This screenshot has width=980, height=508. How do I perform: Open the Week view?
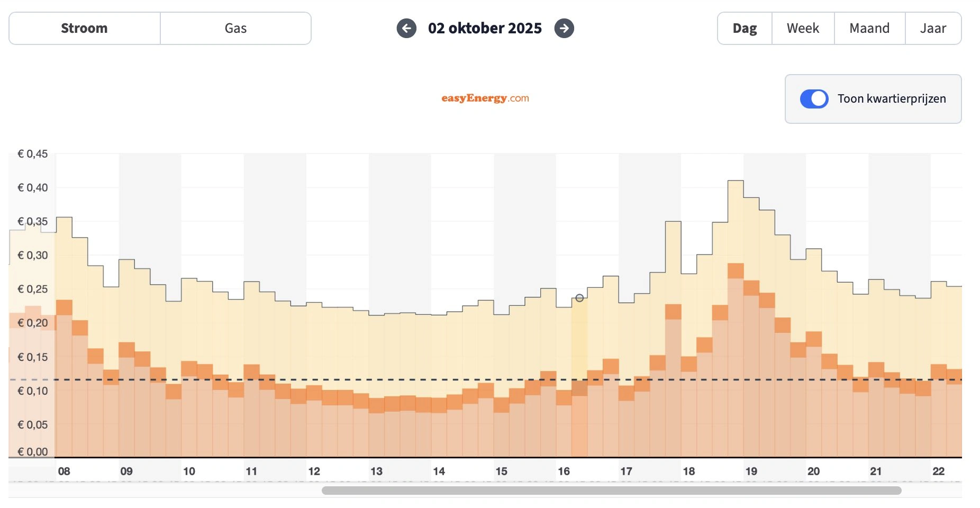tap(802, 28)
